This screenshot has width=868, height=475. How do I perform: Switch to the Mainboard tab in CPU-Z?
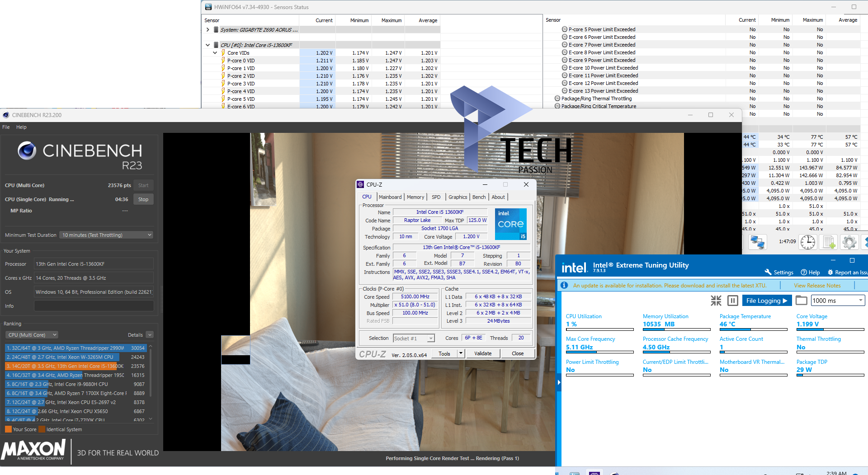(x=390, y=197)
